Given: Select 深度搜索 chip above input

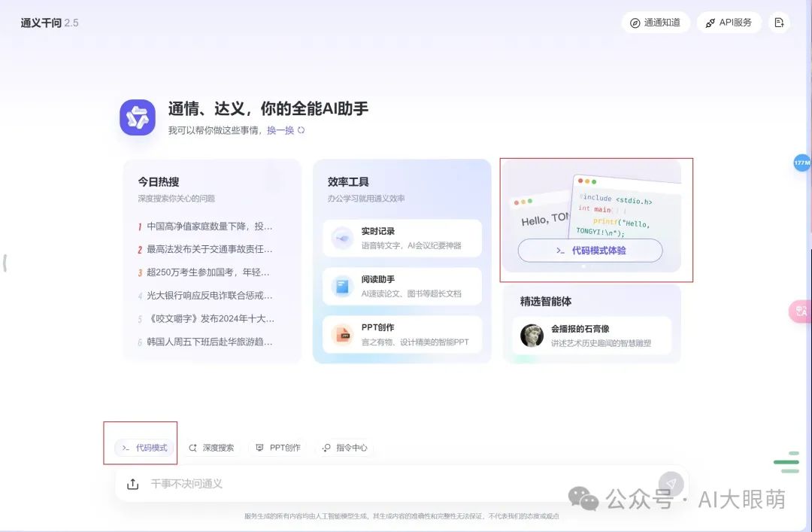Looking at the screenshot, I should click(x=211, y=448).
